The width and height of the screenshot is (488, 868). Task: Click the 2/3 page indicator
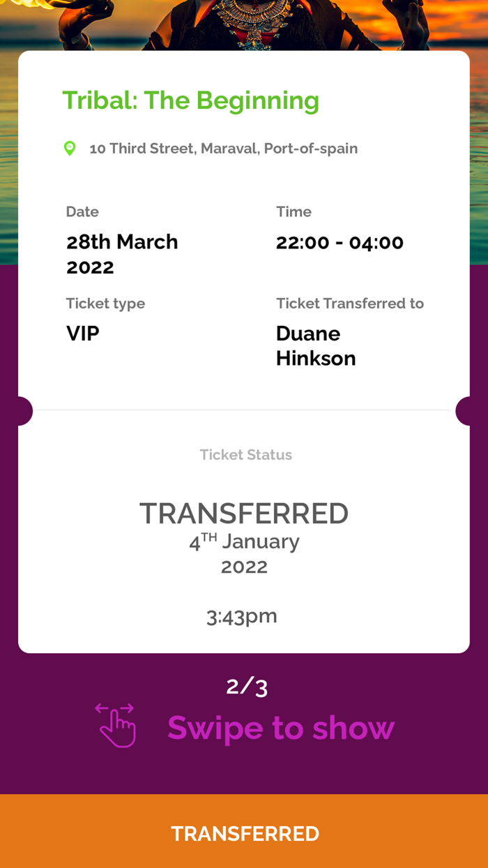(x=245, y=685)
